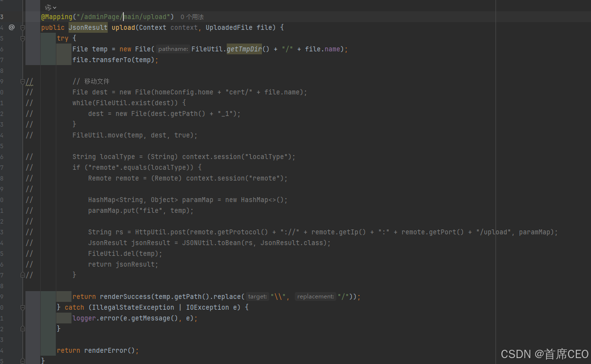591x364 pixels.
Task: Collapse the try block using its fold marker
Action: coord(23,38)
